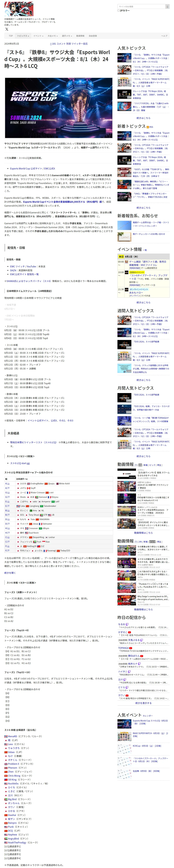Expand 続きを表示する under yesterday's streams
Viewport: 174px width, 868px height.
[x=143, y=703]
